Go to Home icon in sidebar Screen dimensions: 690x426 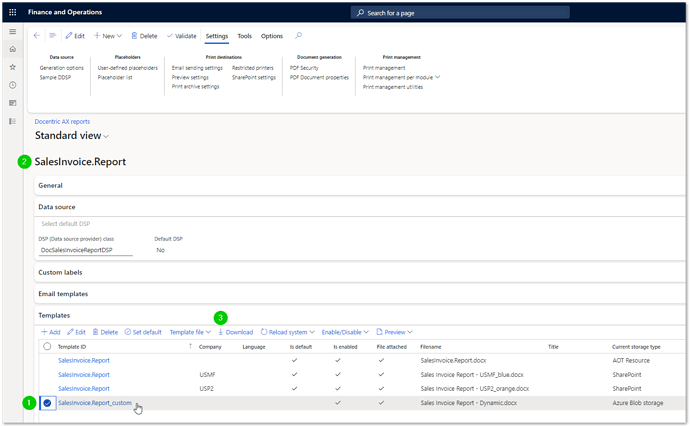13,49
